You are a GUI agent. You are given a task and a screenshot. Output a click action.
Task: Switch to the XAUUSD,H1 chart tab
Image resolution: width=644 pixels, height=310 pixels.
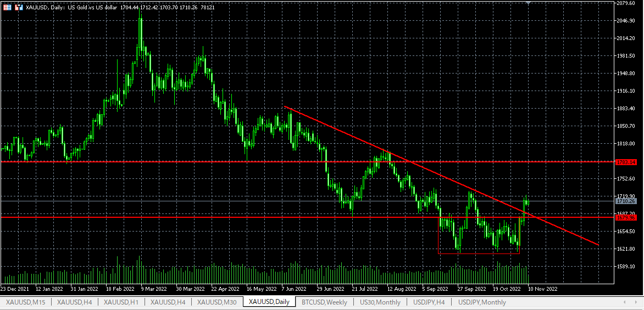[121, 302]
